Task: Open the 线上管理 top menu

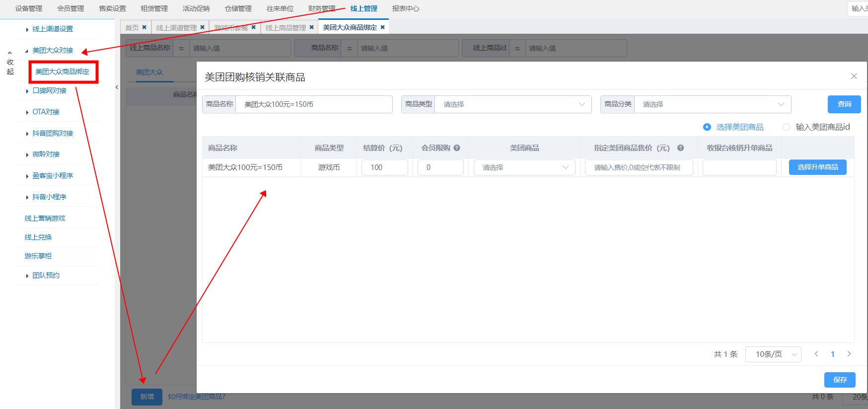Action: tap(364, 8)
